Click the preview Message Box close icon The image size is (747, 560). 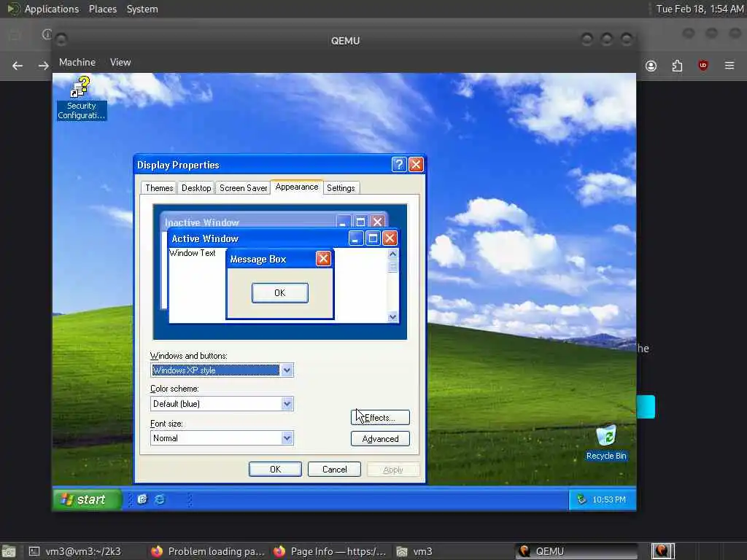coord(323,259)
